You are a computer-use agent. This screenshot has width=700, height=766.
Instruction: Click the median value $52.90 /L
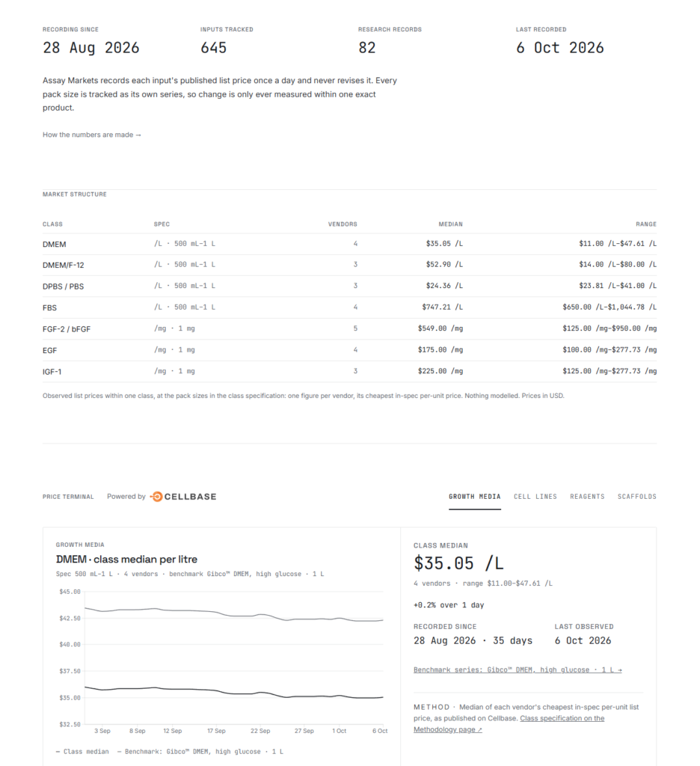[x=444, y=264]
